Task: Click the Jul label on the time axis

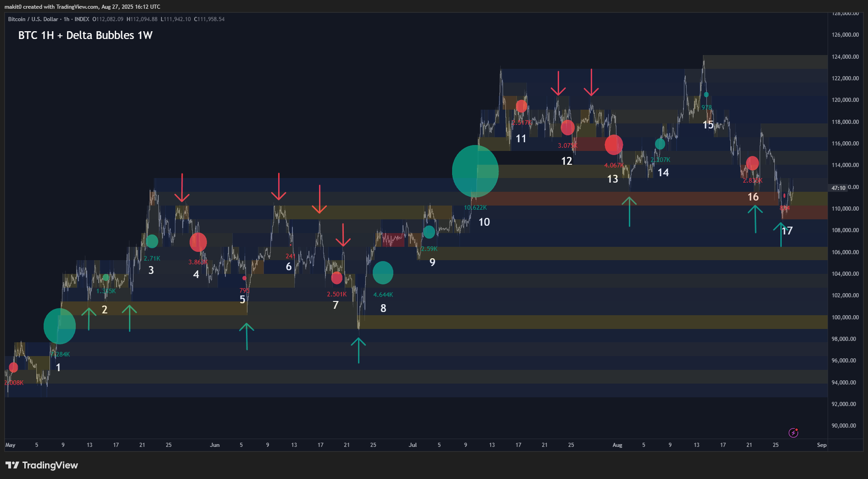Action: 413,445
